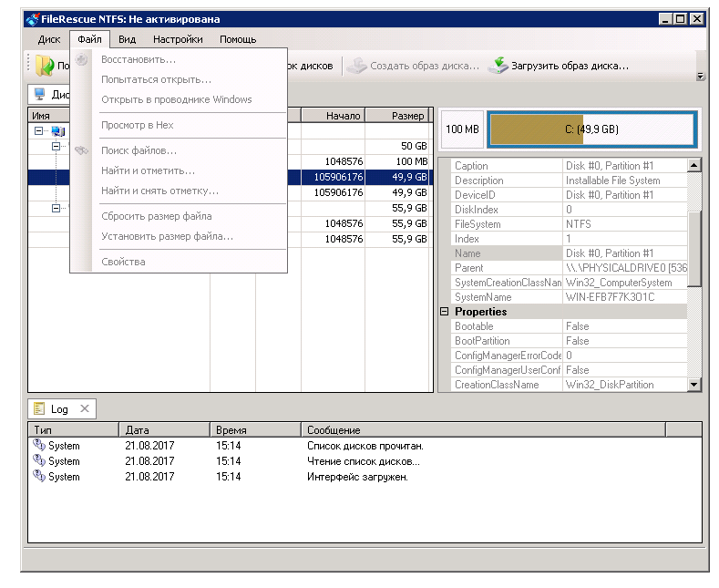Collapse the first disk node in the tree
This screenshot has height=588, width=719.
point(56,146)
